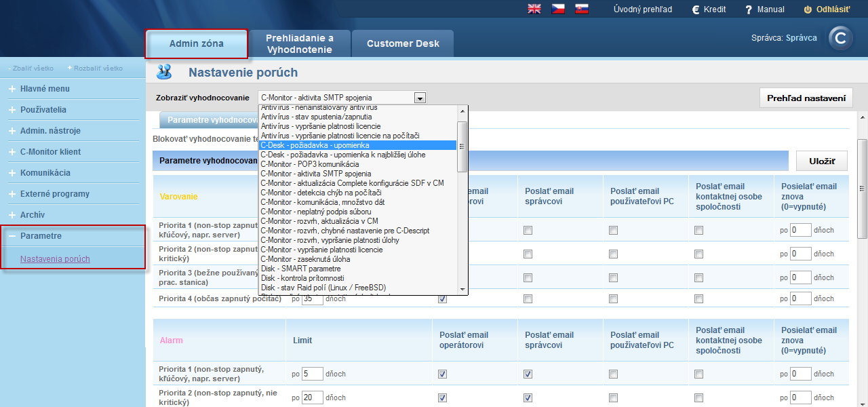Click the users icon beside Nastavenie porúch
The height and width of the screenshot is (407, 868).
click(x=164, y=71)
